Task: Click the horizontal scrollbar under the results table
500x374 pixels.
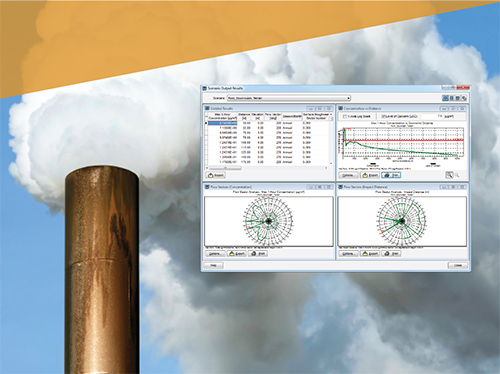Action: coord(267,168)
